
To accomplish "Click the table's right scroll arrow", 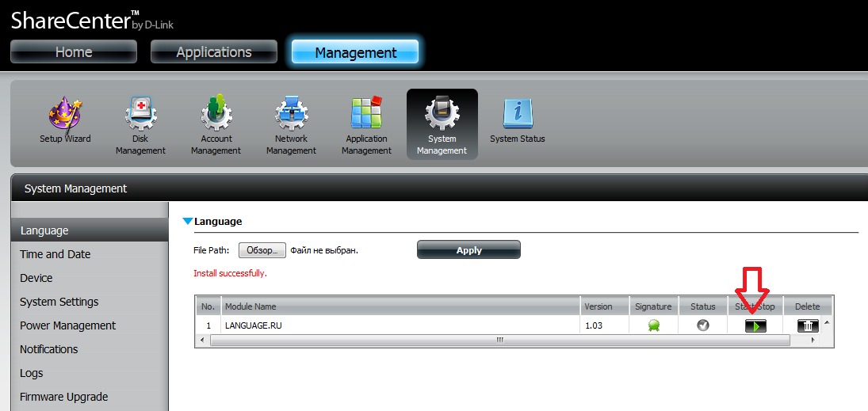I will pos(813,340).
